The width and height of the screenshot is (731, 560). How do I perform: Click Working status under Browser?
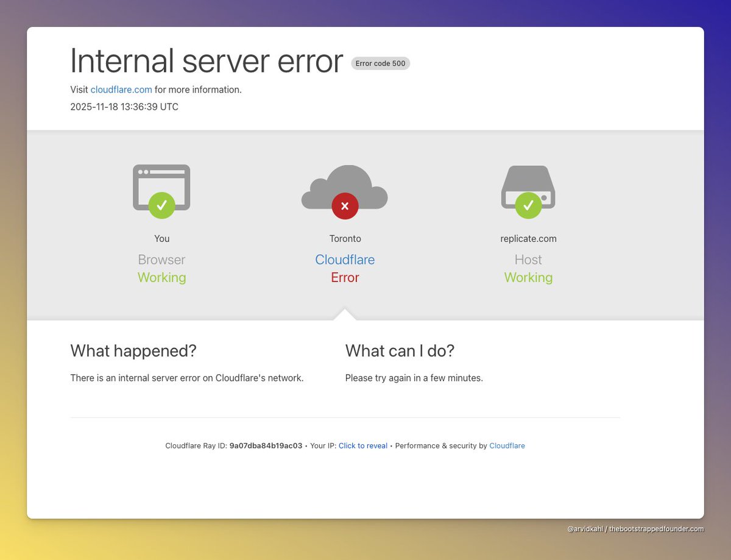coord(161,277)
